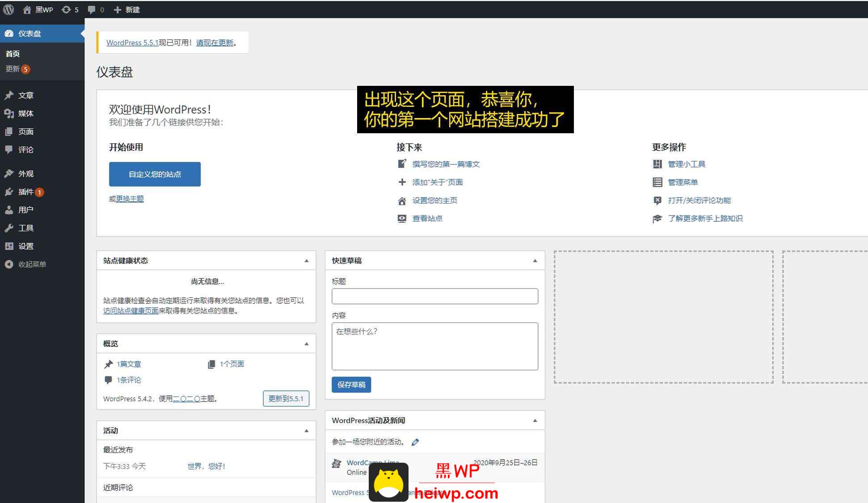868x503 pixels.
Task: Open the 仪表盘 dashboard menu
Action: pyautogui.click(x=42, y=34)
